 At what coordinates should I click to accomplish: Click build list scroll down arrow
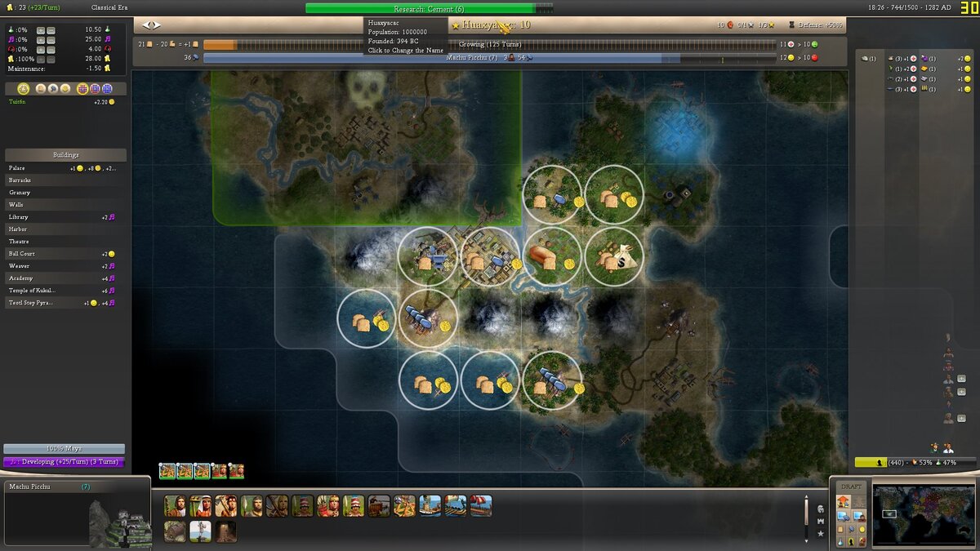point(806,541)
